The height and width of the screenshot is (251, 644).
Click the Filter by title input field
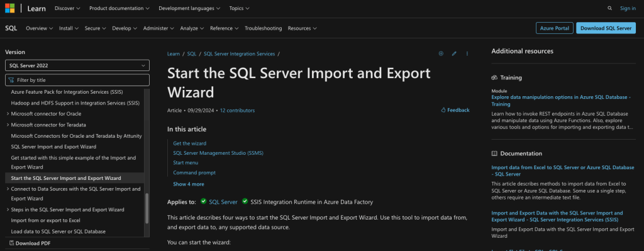point(77,80)
